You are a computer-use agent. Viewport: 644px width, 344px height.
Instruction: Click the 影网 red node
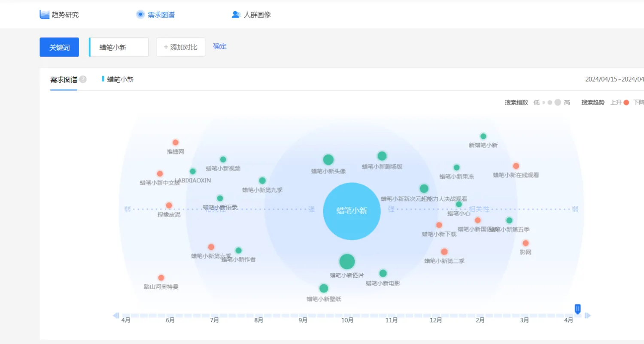[x=526, y=243]
